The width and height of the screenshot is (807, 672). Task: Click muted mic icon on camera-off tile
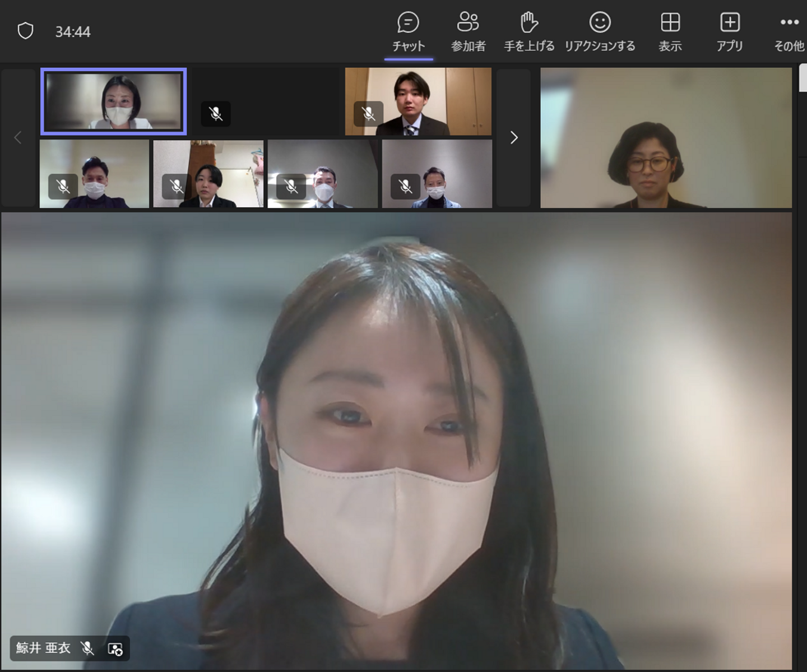(x=216, y=114)
